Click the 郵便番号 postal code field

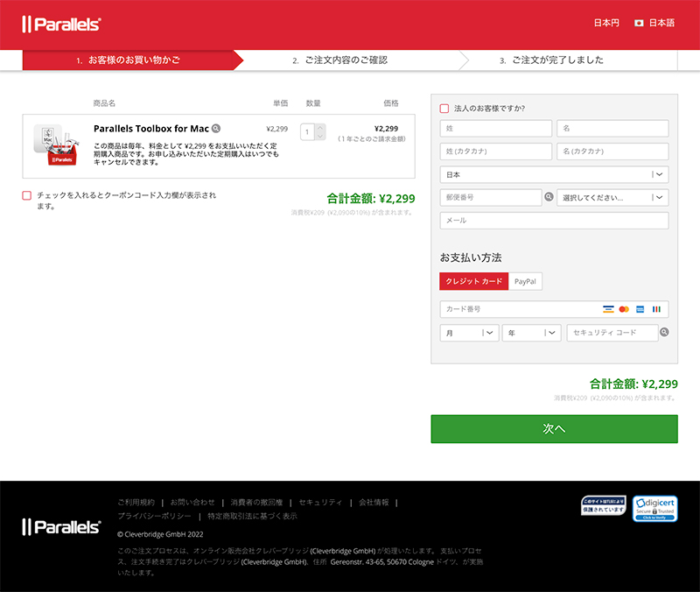click(x=491, y=198)
